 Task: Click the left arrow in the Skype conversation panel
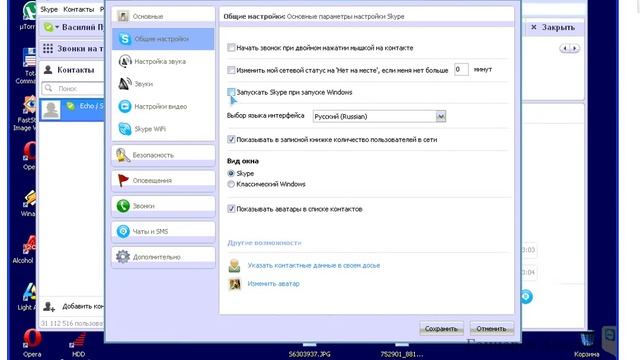(x=565, y=49)
